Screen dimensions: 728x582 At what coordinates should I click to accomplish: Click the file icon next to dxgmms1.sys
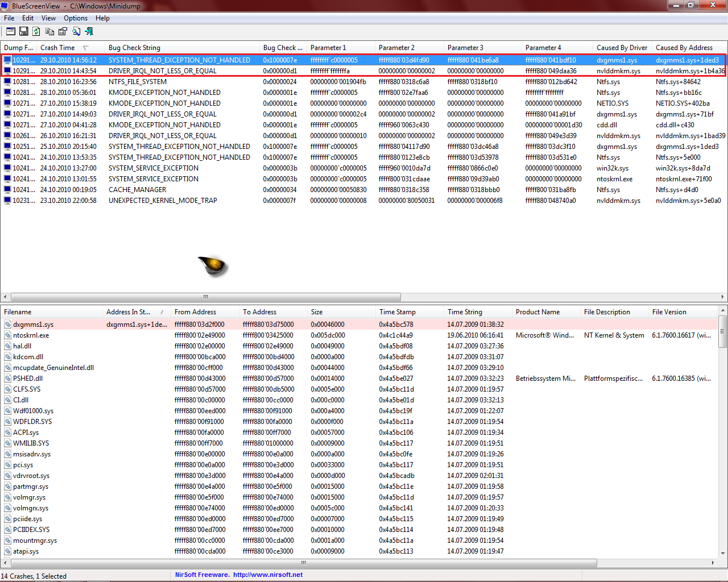pyautogui.click(x=8, y=325)
